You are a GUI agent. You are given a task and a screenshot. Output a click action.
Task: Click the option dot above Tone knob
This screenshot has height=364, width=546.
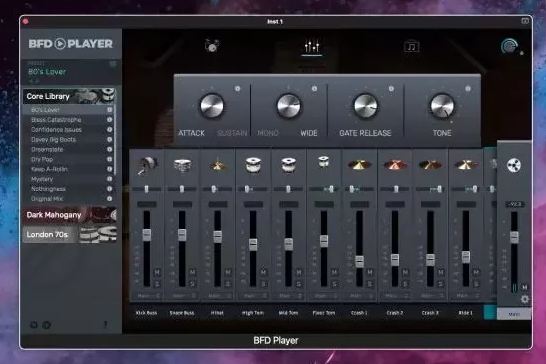tap(468, 89)
